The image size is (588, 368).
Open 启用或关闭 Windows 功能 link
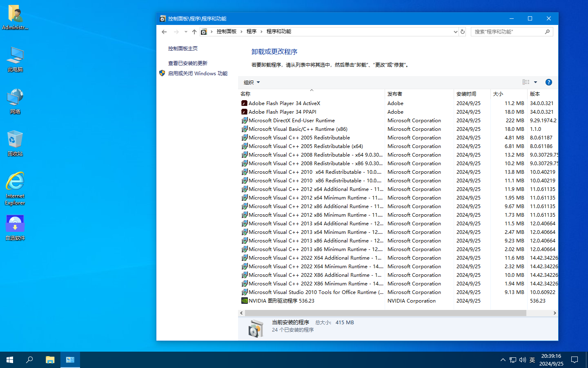point(198,74)
